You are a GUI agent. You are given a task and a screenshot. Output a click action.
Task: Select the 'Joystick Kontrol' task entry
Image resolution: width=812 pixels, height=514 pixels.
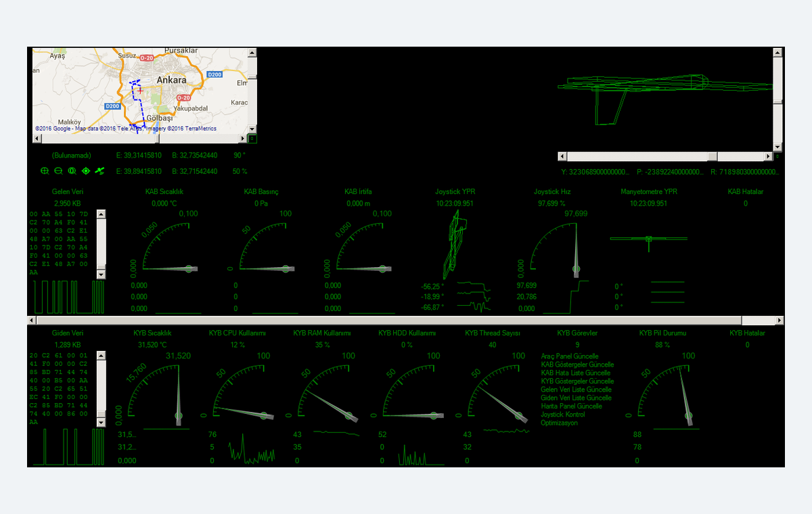(563, 414)
